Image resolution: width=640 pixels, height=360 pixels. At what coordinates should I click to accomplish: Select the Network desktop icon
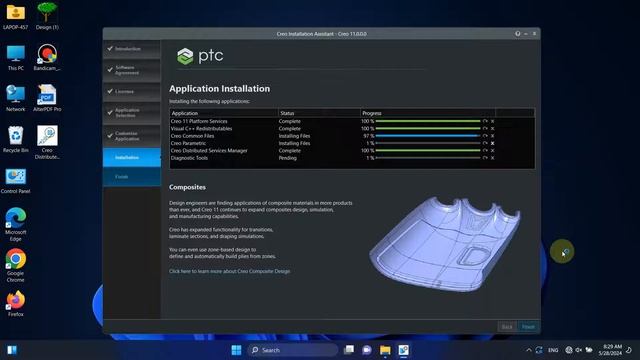[16, 98]
